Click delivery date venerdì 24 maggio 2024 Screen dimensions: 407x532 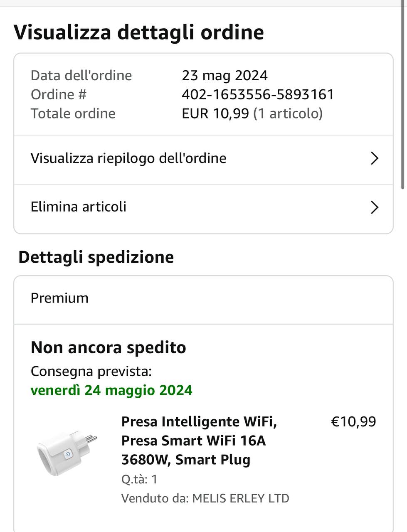coord(111,390)
